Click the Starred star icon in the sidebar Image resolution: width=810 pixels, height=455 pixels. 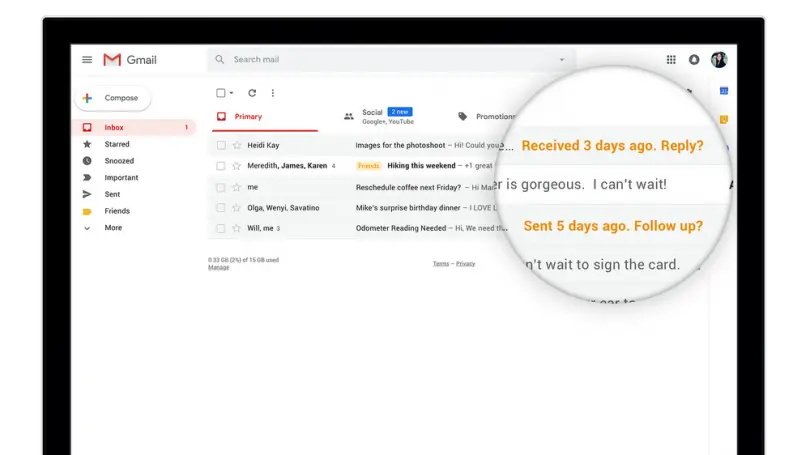click(x=87, y=144)
